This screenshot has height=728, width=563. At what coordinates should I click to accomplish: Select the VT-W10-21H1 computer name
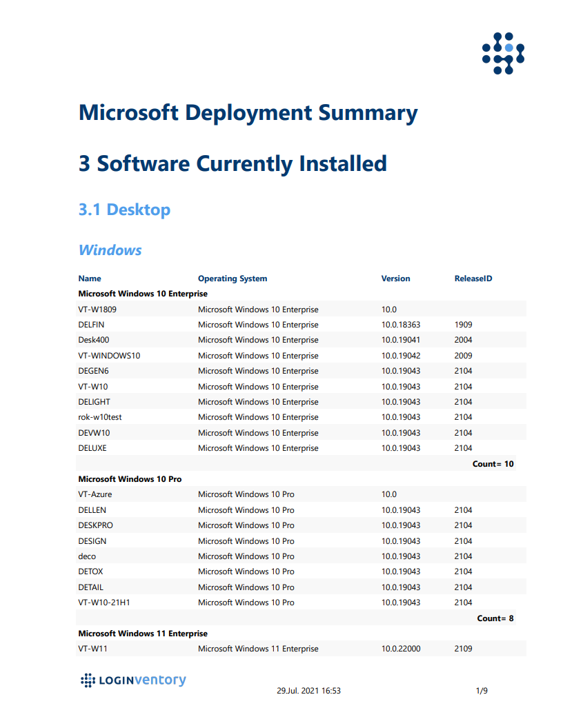[x=104, y=603]
